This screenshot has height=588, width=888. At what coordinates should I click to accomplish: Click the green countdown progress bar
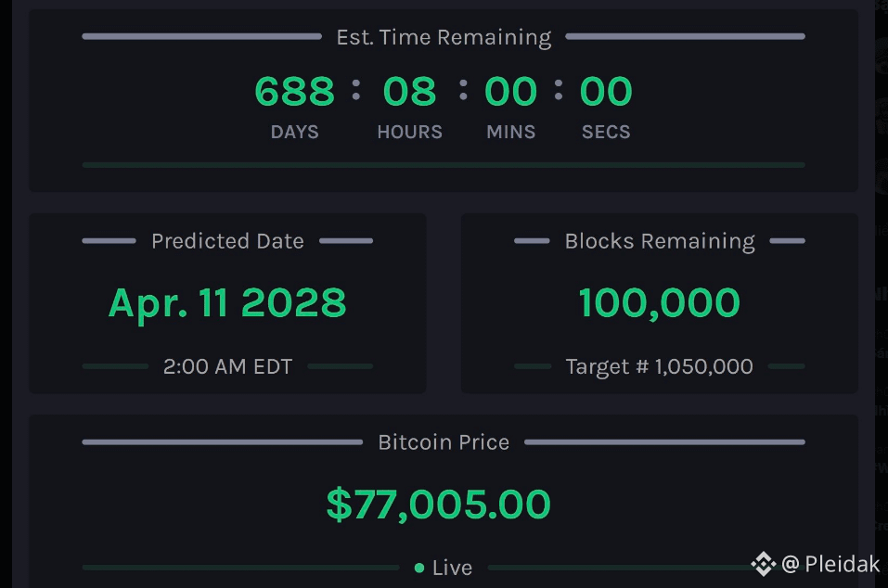pos(444,165)
